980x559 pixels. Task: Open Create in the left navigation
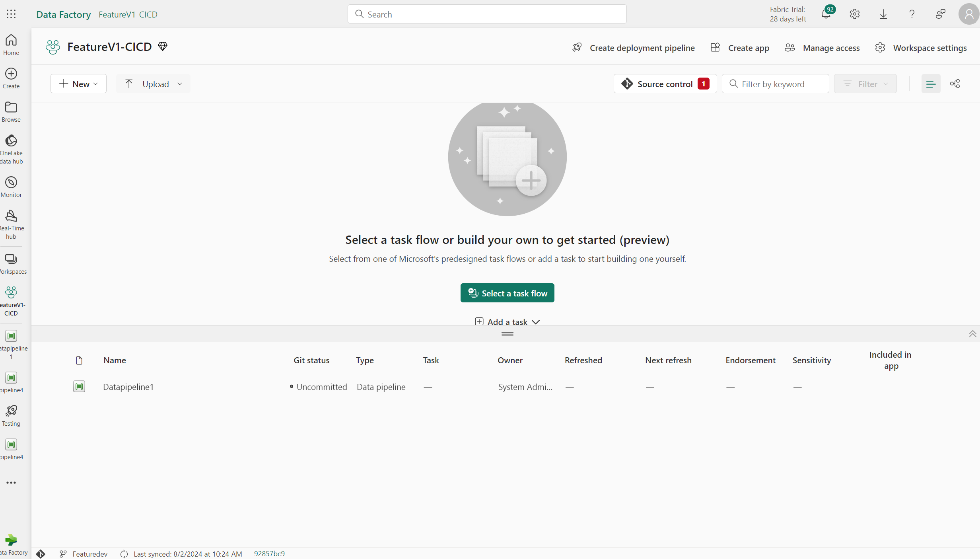[11, 78]
